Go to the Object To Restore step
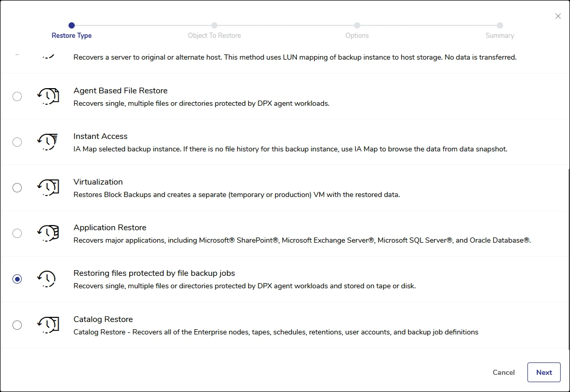This screenshot has height=392, width=570. tap(214, 25)
